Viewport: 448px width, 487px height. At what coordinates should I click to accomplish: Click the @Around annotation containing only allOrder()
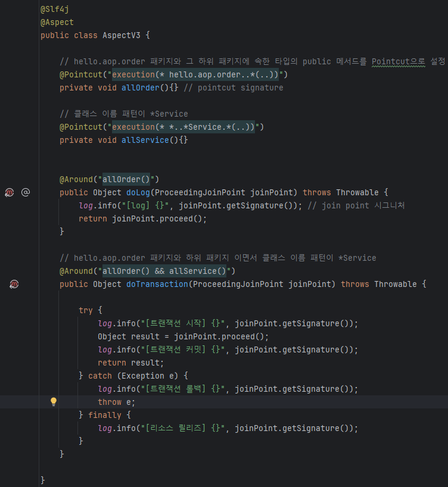pos(110,180)
